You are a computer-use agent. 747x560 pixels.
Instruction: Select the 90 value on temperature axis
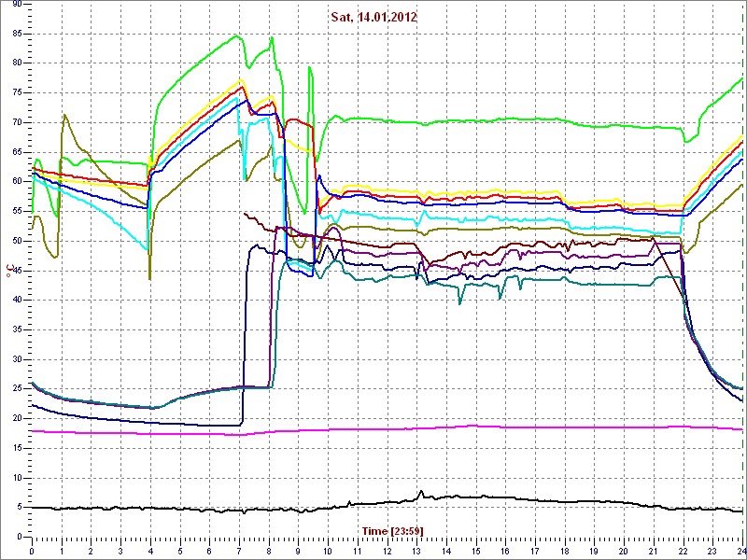(x=17, y=5)
